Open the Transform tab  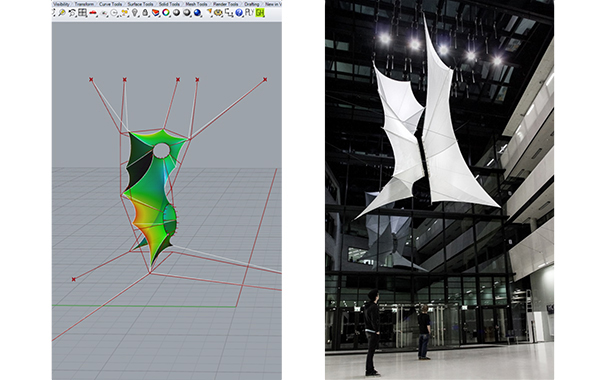pyautogui.click(x=84, y=4)
